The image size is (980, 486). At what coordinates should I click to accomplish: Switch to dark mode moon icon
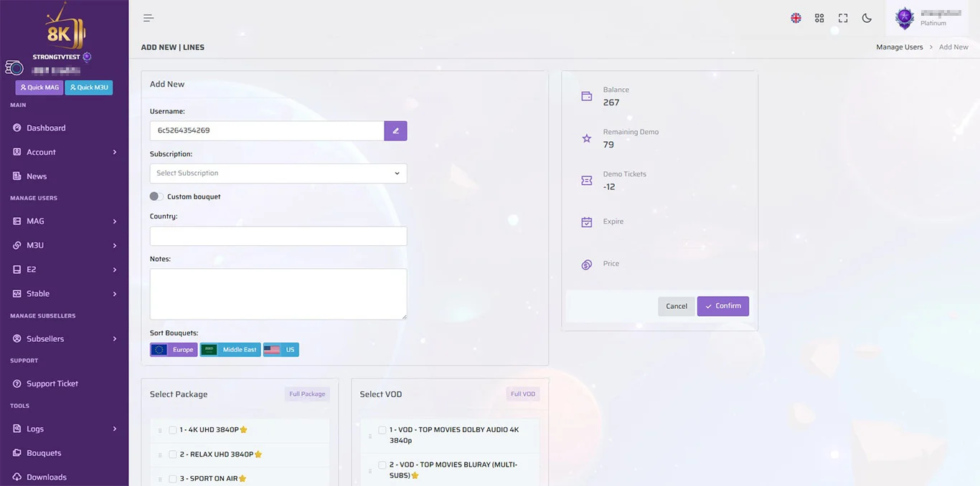[867, 18]
